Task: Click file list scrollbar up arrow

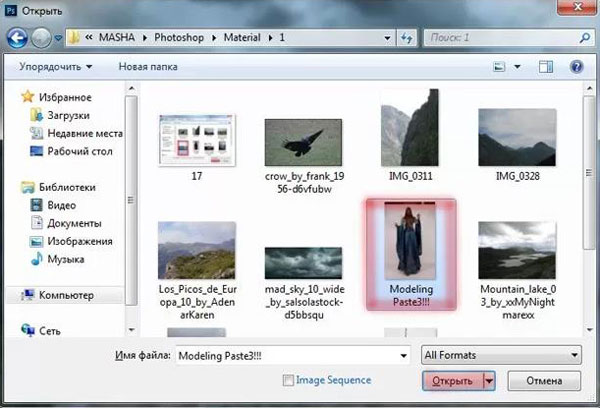Action: [x=589, y=88]
